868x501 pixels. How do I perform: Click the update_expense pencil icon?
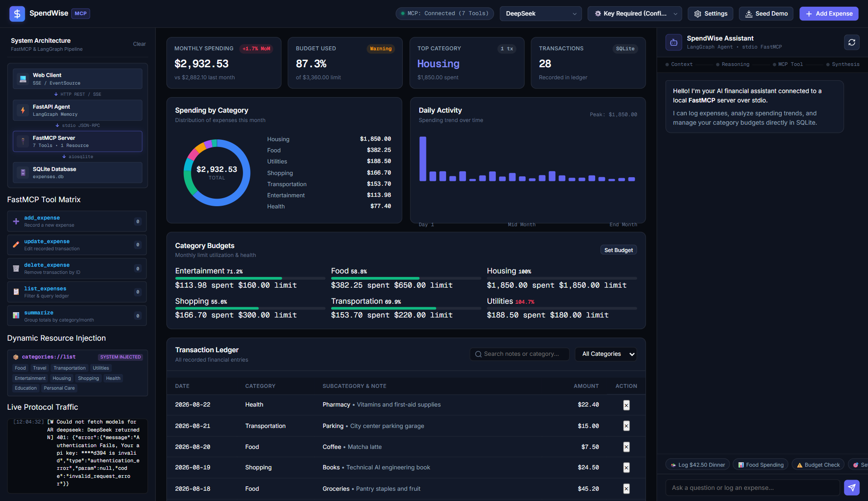pos(16,244)
